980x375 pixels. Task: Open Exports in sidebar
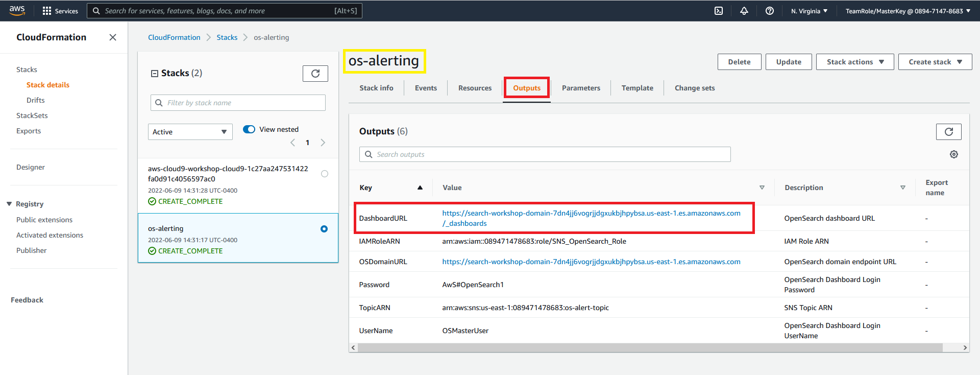tap(29, 131)
